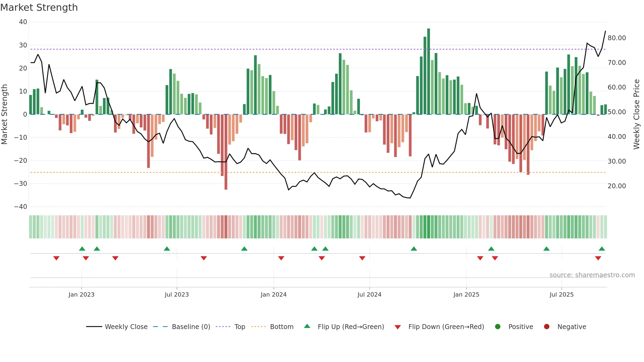The height and width of the screenshot is (362, 644).
Task: Click the red flip-down marker just after Jan 2024
Action: [x=281, y=258]
